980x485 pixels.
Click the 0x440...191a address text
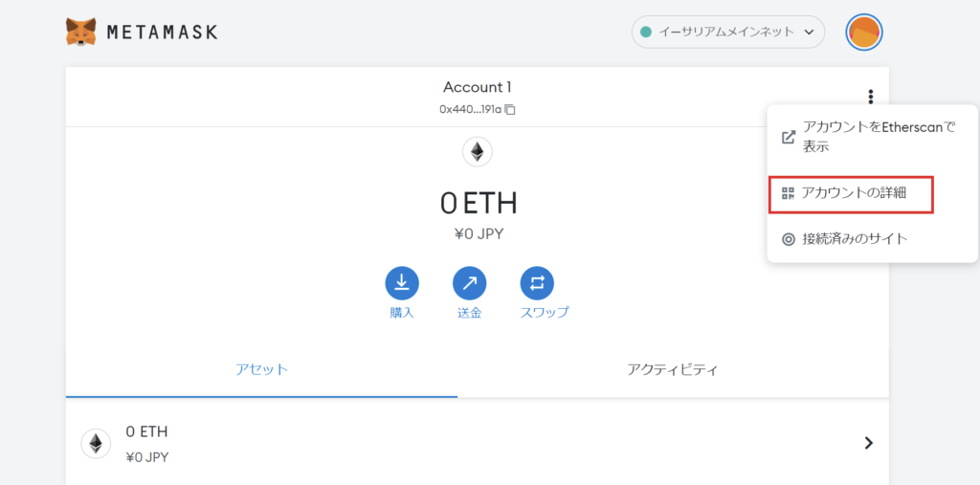click(x=471, y=109)
